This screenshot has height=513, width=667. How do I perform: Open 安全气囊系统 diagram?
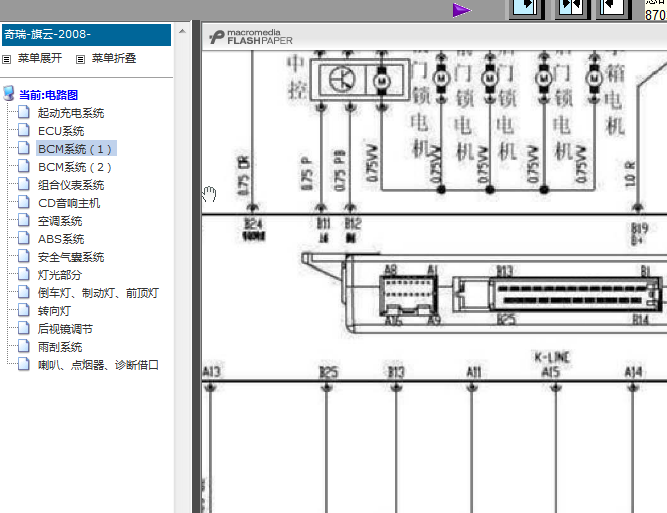[71, 257]
